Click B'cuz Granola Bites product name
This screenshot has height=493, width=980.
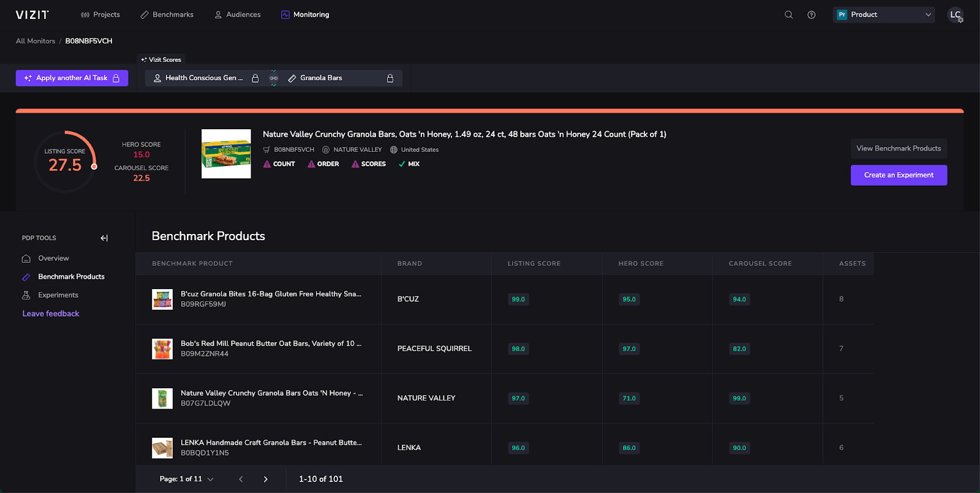click(271, 294)
